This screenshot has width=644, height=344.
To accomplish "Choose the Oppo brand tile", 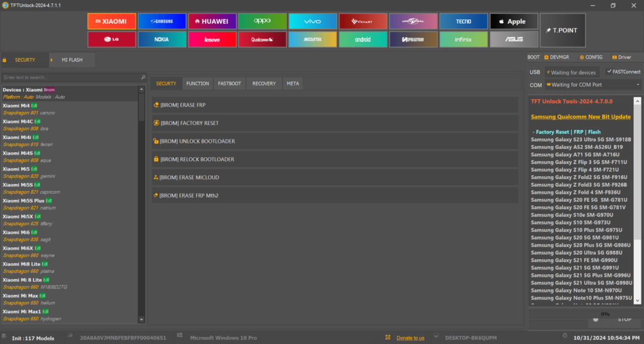I will pyautogui.click(x=262, y=21).
